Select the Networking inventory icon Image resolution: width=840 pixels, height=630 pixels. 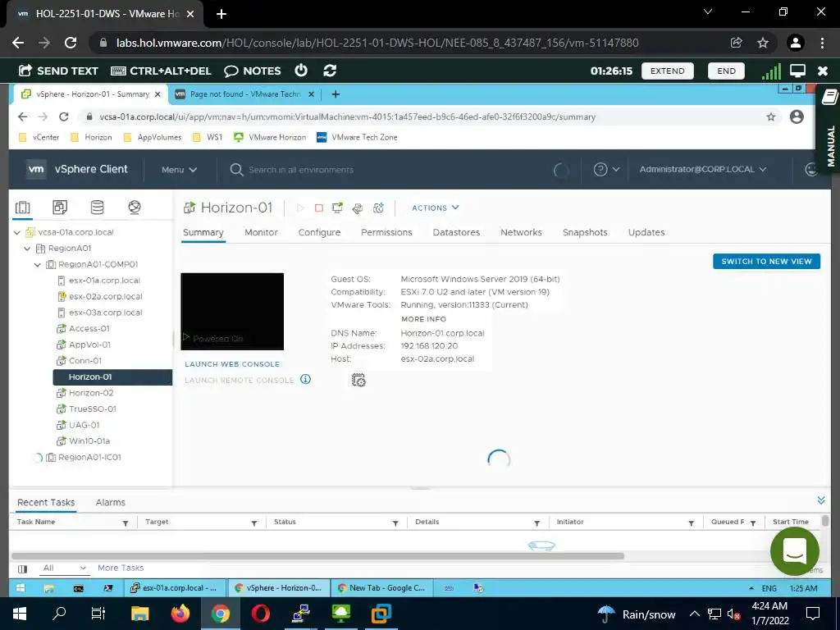[135, 208]
